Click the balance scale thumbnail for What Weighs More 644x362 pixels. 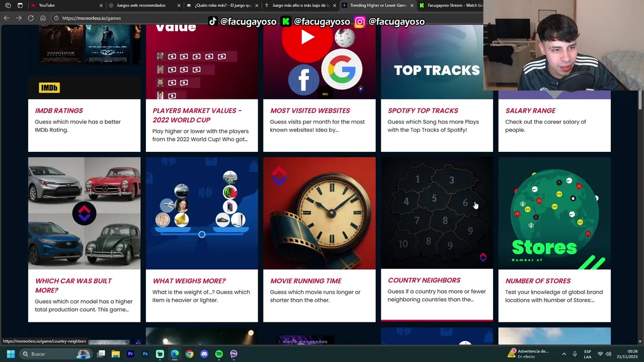coord(202,213)
